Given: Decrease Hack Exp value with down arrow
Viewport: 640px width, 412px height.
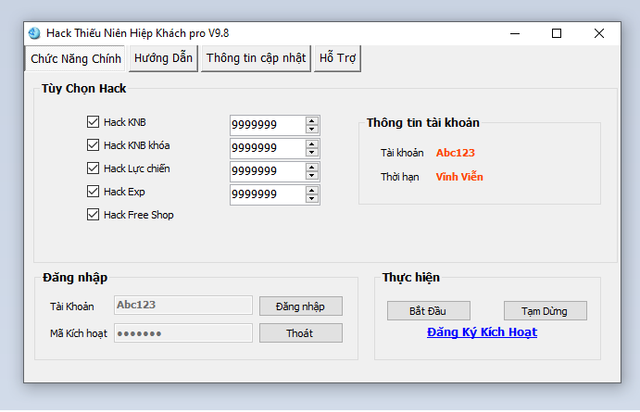Looking at the screenshot, I should (x=312, y=199).
